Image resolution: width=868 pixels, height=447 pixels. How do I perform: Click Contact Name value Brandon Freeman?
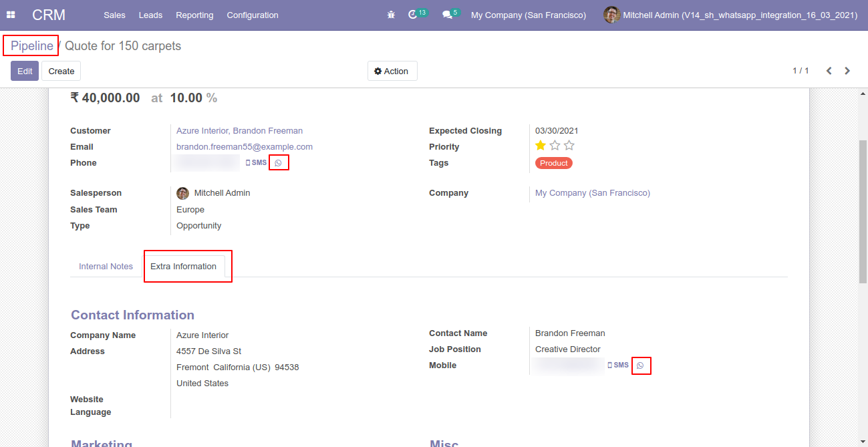pos(570,333)
